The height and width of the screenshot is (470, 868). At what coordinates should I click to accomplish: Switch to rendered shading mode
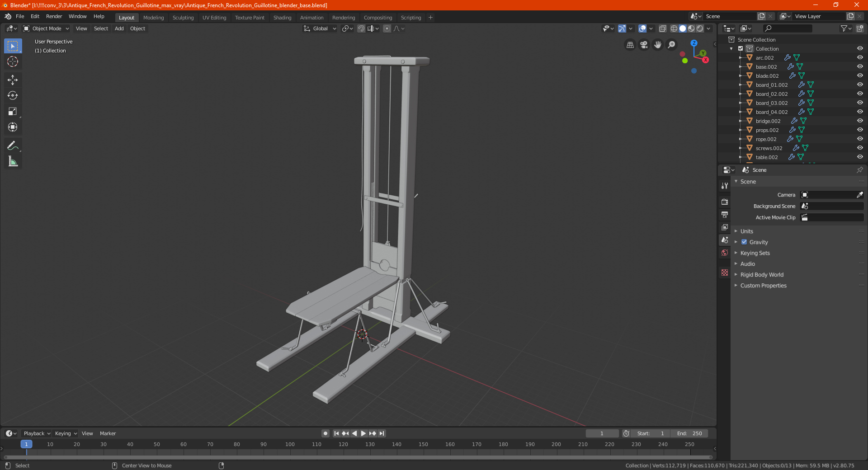(x=700, y=28)
